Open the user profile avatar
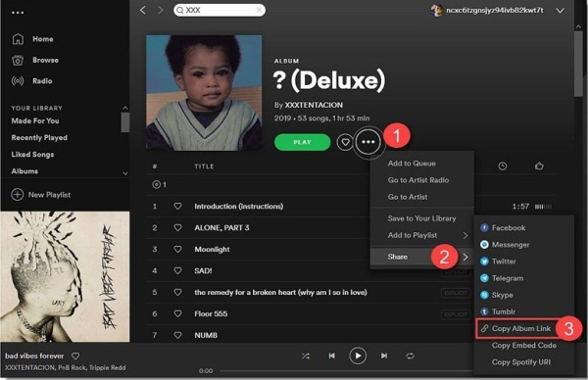The width and height of the screenshot is (588, 380). click(436, 10)
